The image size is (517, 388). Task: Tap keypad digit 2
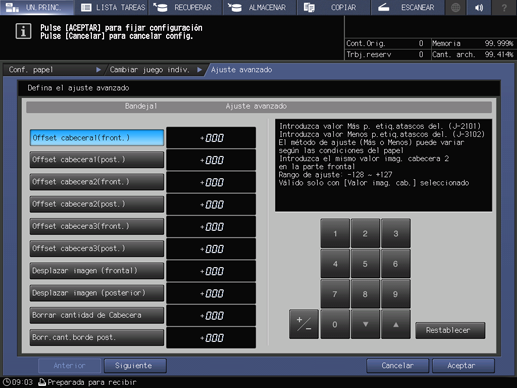point(365,233)
